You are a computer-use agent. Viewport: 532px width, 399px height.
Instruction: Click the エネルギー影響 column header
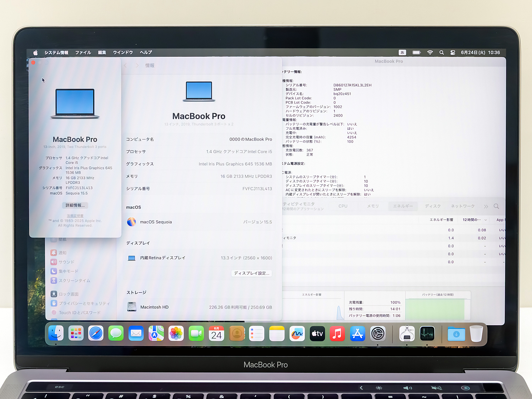(442, 220)
